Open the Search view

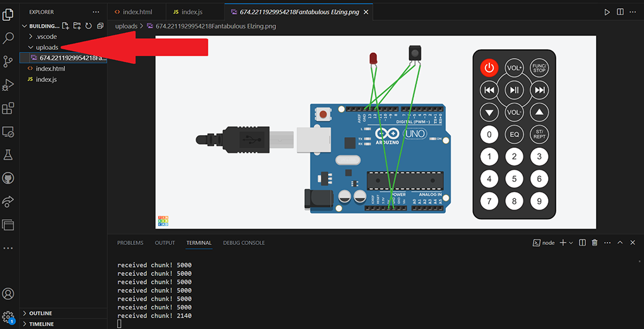click(x=8, y=38)
